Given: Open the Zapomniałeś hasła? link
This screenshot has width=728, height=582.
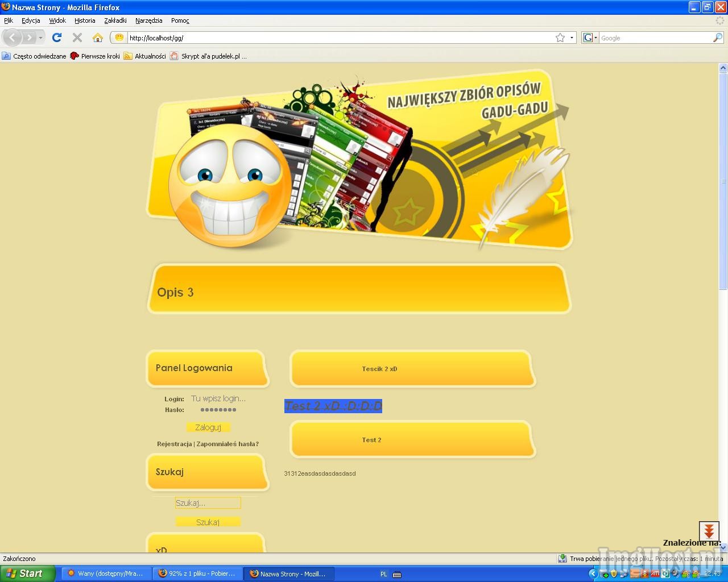Looking at the screenshot, I should tap(227, 444).
